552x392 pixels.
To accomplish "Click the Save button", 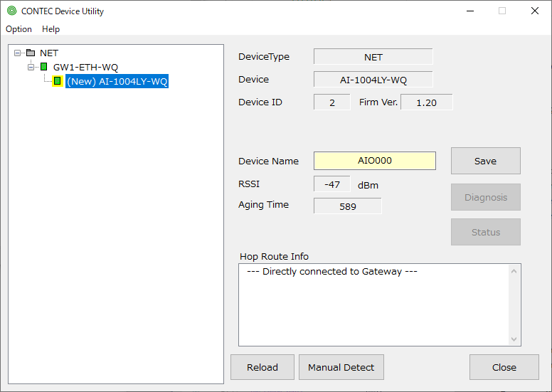I will (x=485, y=161).
